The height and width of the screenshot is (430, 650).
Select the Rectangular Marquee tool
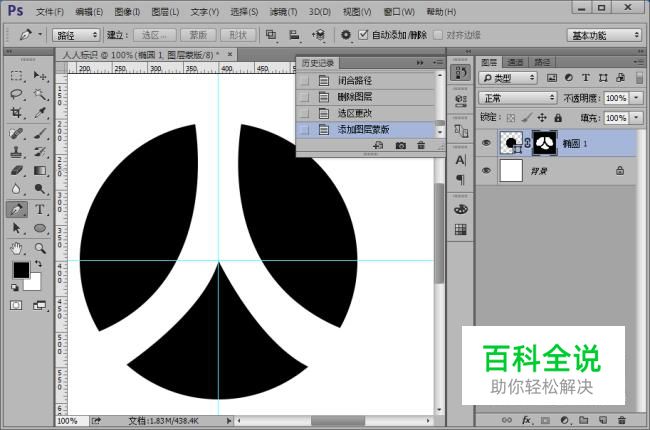[x=16, y=76]
